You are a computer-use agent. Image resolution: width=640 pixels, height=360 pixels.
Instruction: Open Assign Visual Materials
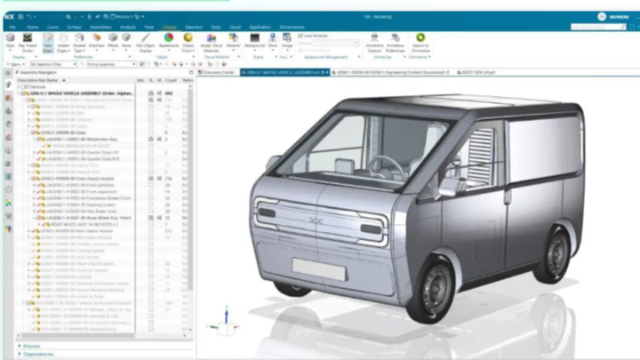tap(211, 42)
